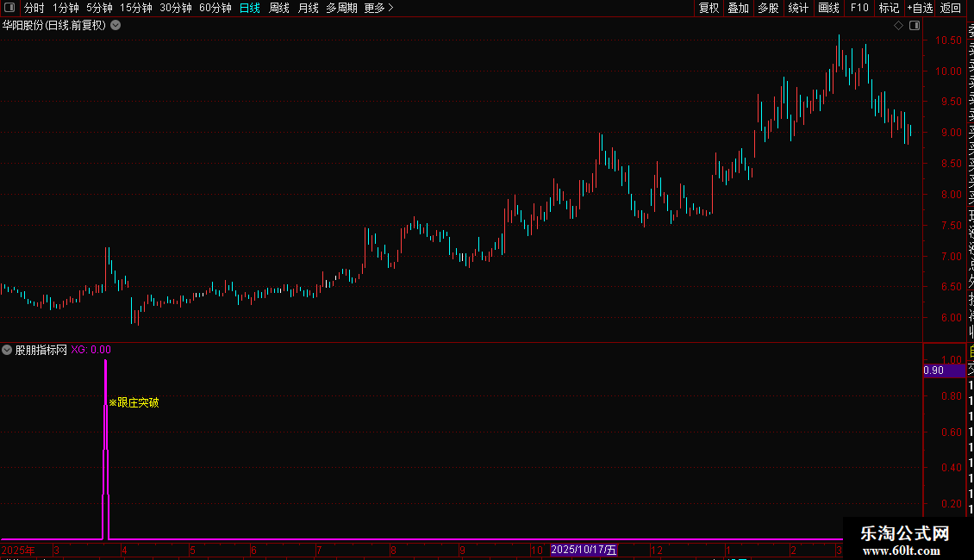This screenshot has width=974, height=560.
Task: Toggle the left sidebar panel icon
Action: (x=9, y=8)
